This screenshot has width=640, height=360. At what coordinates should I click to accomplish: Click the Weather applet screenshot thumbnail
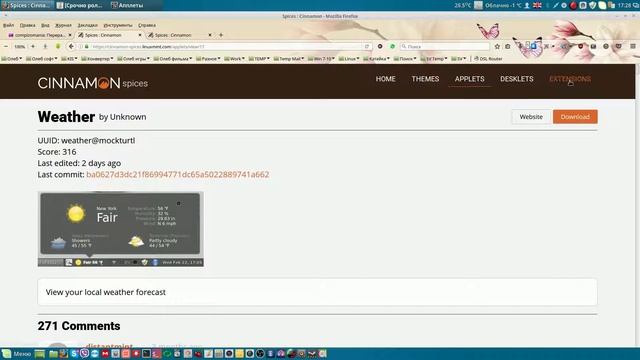[121, 229]
